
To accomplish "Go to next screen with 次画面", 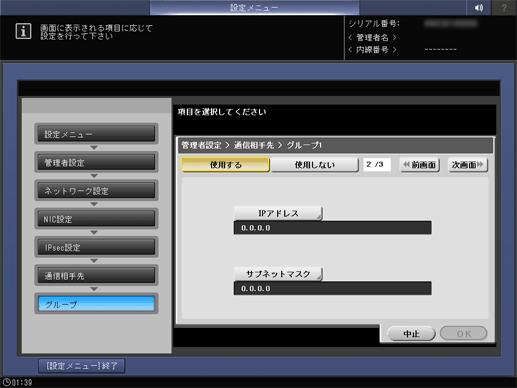I will (x=468, y=165).
